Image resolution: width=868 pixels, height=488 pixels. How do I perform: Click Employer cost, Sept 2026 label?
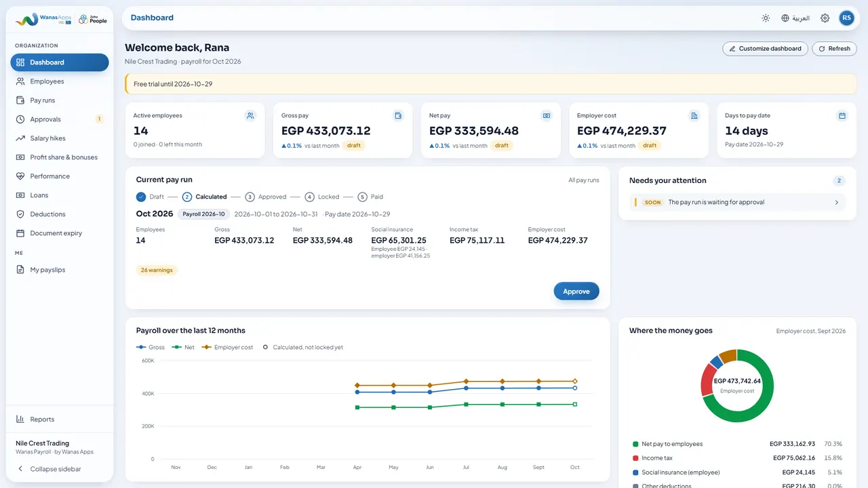[x=811, y=331]
